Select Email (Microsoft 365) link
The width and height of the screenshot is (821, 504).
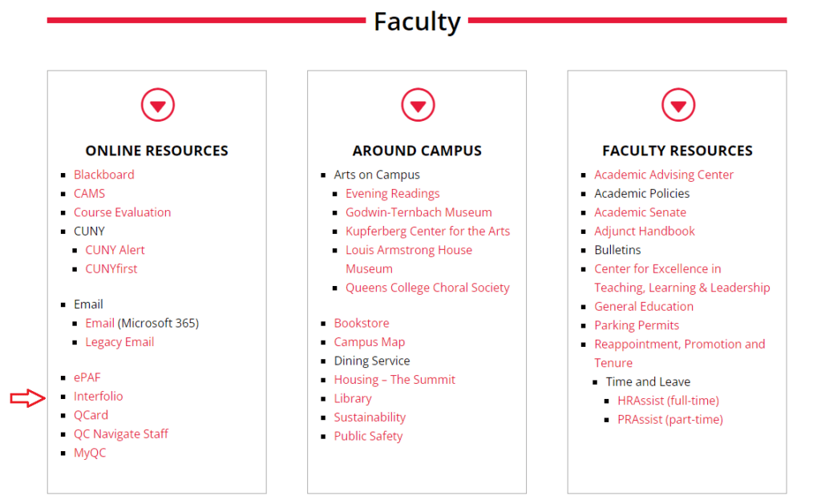[x=99, y=323]
